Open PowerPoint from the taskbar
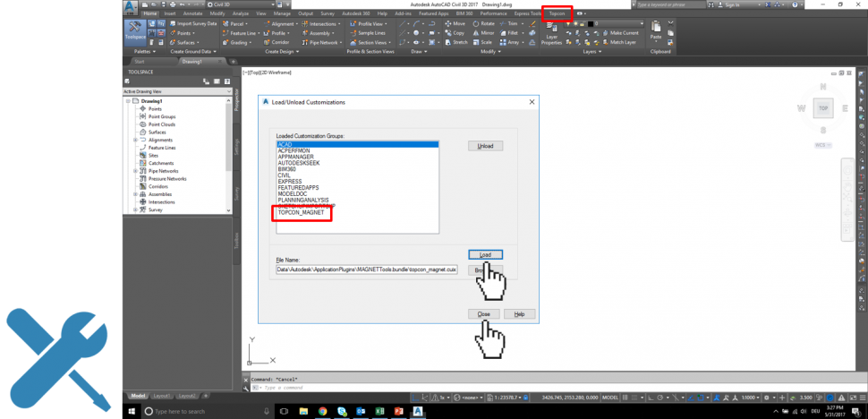Viewport: 868px width, 419px height. point(397,411)
